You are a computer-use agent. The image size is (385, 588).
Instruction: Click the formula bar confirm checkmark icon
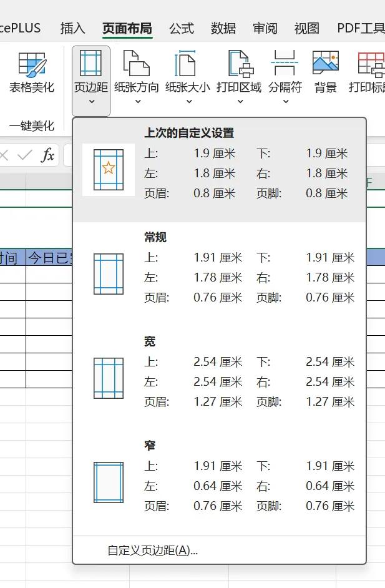pos(25,155)
